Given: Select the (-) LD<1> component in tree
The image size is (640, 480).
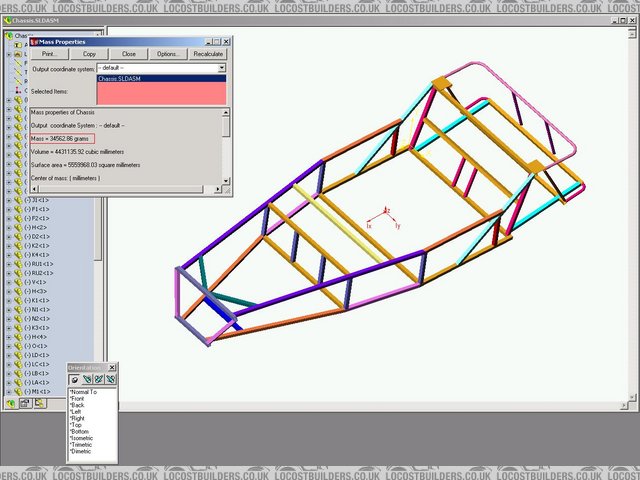Looking at the screenshot, I should pyautogui.click(x=40, y=354).
